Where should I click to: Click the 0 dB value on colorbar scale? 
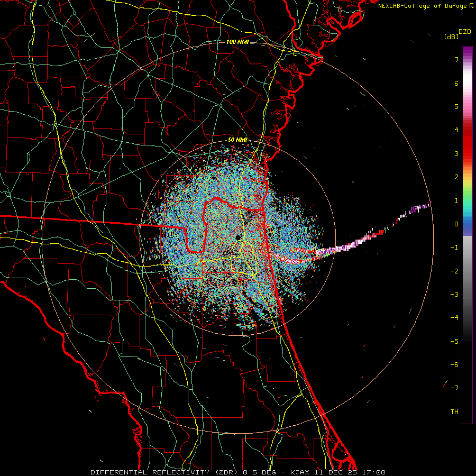456,224
